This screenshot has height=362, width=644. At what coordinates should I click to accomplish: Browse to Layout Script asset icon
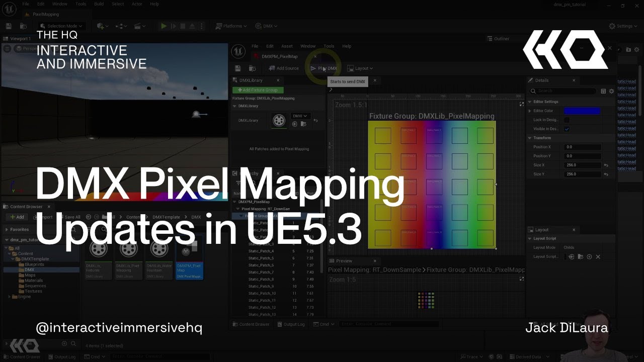(580, 256)
